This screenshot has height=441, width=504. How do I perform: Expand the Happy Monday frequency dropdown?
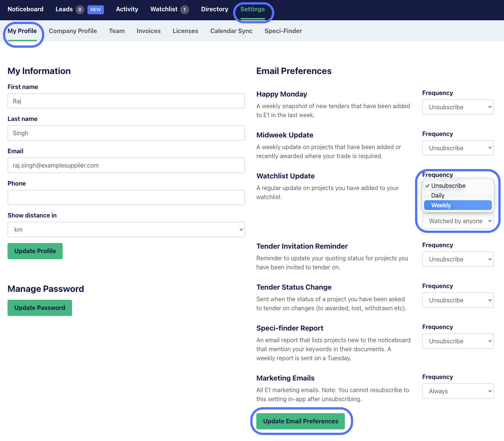coord(457,107)
